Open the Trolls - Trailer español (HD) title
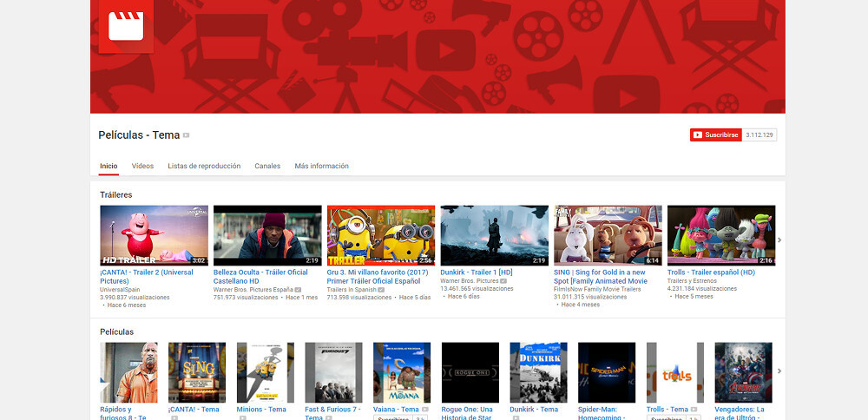Image resolution: width=868 pixels, height=420 pixels. click(x=712, y=272)
